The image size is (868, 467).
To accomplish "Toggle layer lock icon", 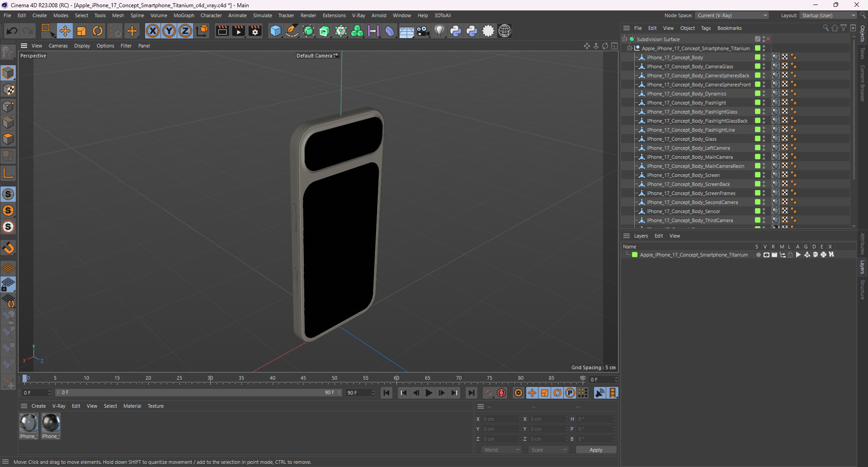I will pyautogui.click(x=790, y=255).
